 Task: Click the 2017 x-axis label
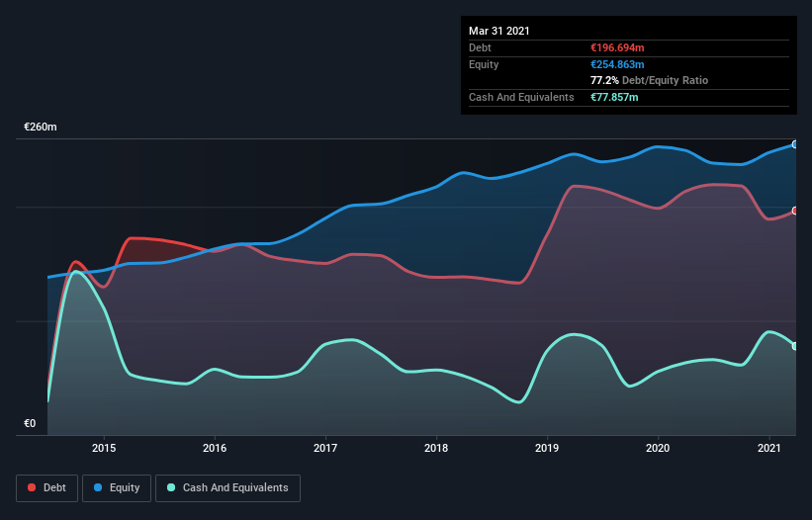click(x=325, y=448)
